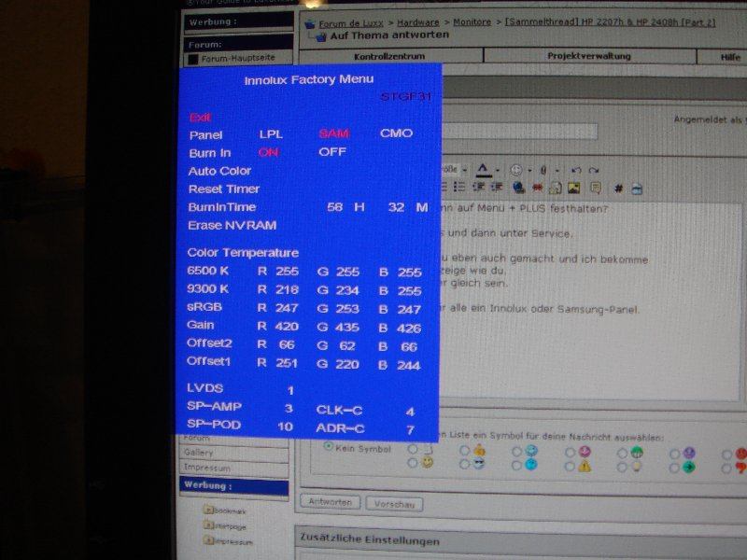Click the undo arrow icon
The height and width of the screenshot is (560, 747).
pyautogui.click(x=576, y=170)
